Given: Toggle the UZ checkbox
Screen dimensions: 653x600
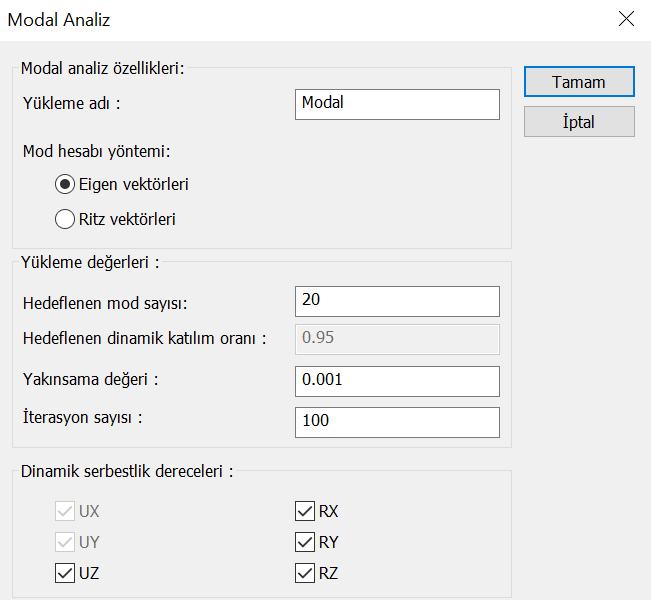Looking at the screenshot, I should (x=65, y=573).
